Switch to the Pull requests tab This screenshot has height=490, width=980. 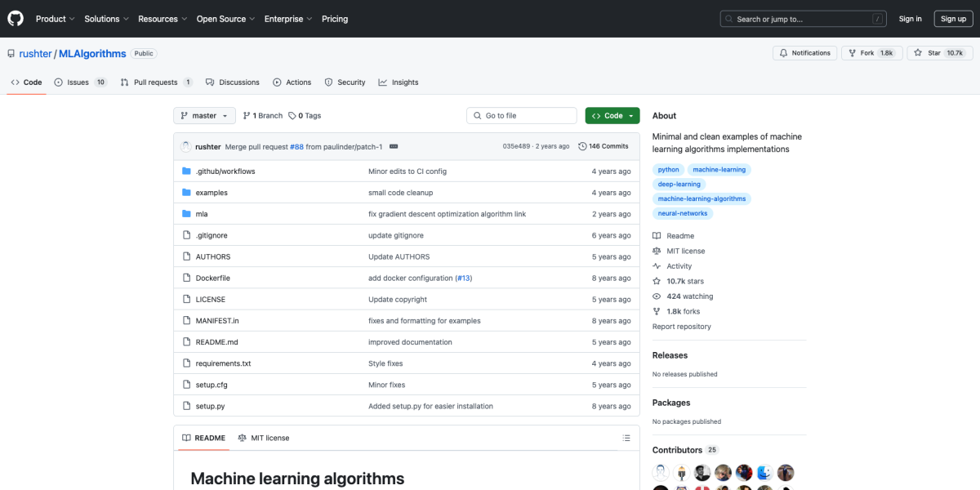click(155, 82)
